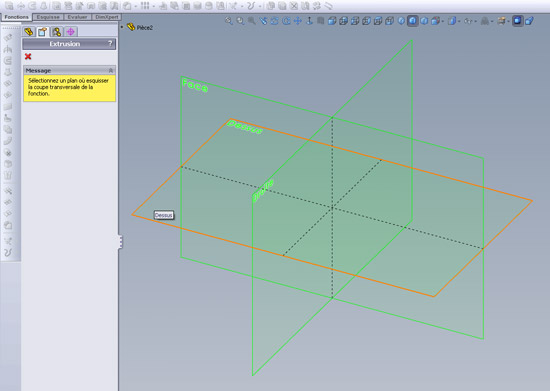Click the greyed linear pattern grid icon
The width and height of the screenshot is (550, 391).
pos(145,6)
